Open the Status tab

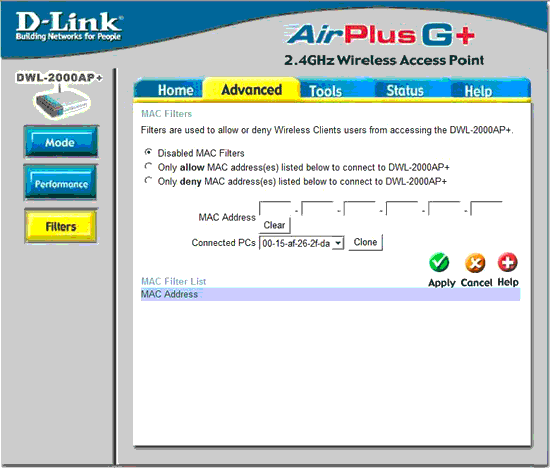coord(405,91)
